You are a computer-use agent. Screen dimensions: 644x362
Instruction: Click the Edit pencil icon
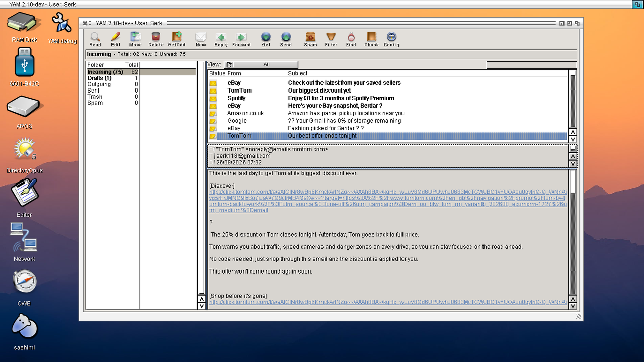click(115, 39)
